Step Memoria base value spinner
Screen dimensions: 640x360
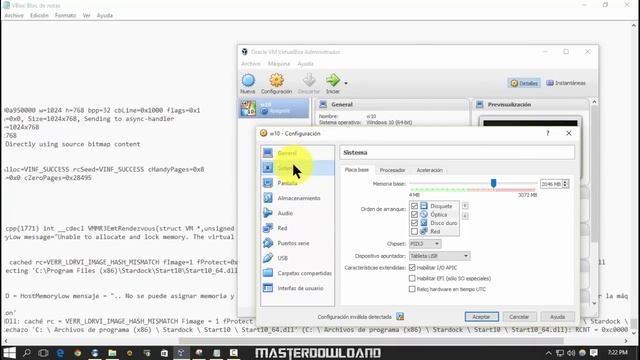(x=565, y=184)
